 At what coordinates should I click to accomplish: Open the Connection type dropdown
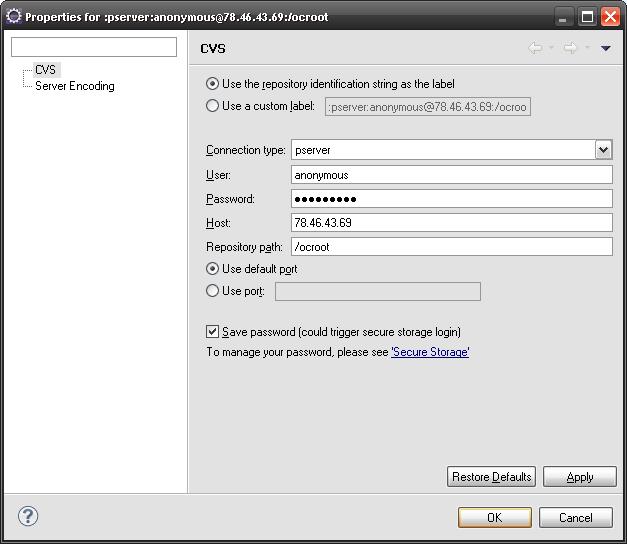tap(603, 150)
